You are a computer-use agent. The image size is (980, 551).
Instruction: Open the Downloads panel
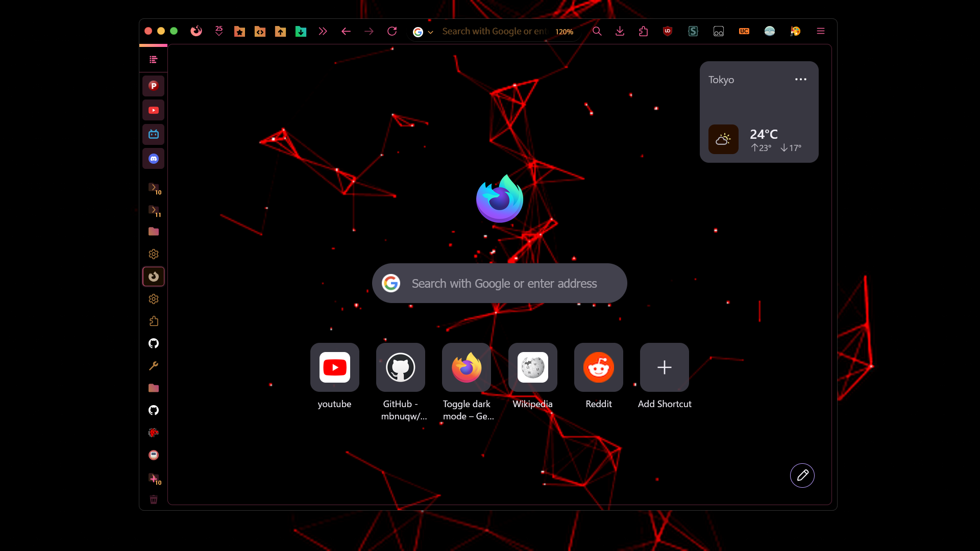[620, 31]
